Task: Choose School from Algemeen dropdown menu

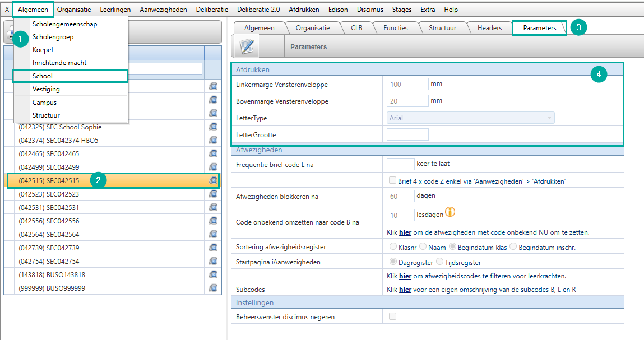Action: click(x=70, y=76)
